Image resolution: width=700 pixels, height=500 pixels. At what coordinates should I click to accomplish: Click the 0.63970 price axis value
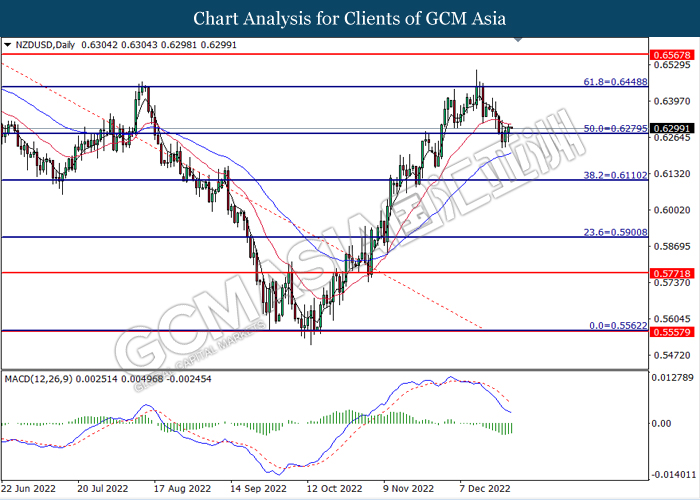(672, 101)
